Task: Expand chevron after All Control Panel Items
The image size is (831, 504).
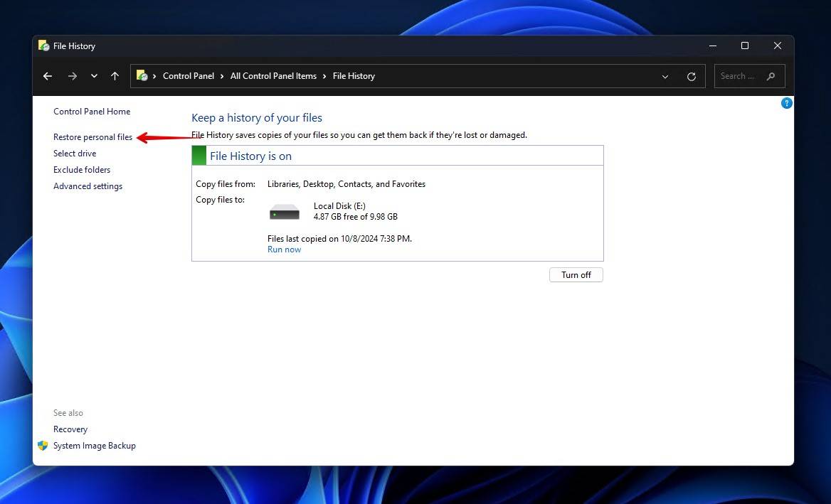Action: coord(324,76)
